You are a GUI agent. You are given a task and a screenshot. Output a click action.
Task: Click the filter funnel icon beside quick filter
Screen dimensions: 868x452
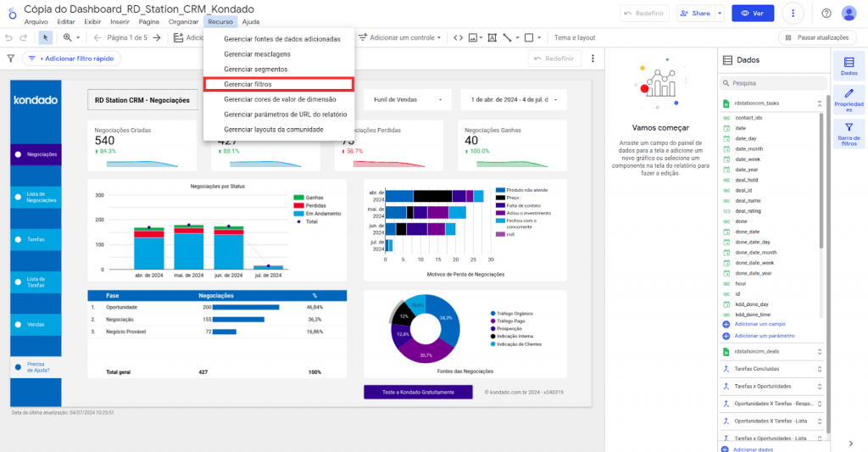[11, 59]
